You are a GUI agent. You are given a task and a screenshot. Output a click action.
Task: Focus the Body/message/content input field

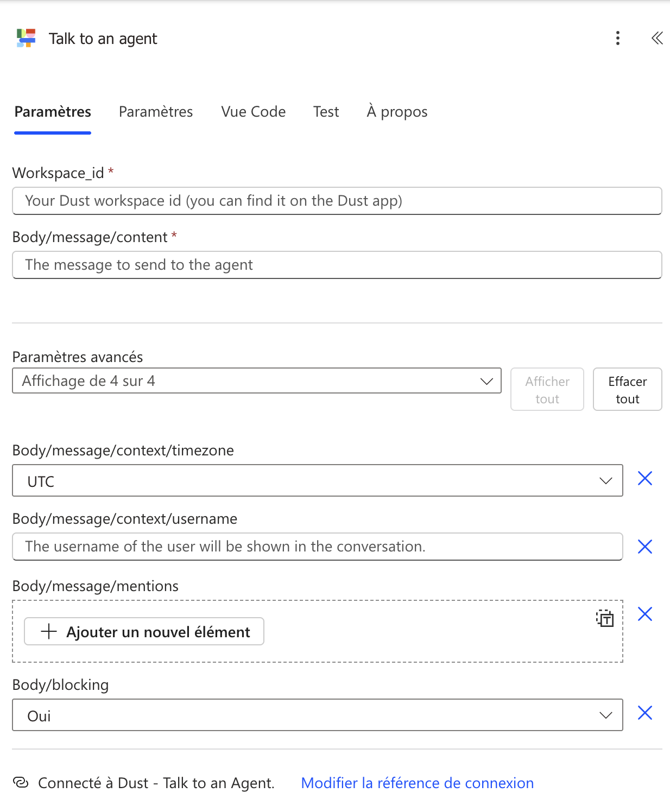(337, 265)
